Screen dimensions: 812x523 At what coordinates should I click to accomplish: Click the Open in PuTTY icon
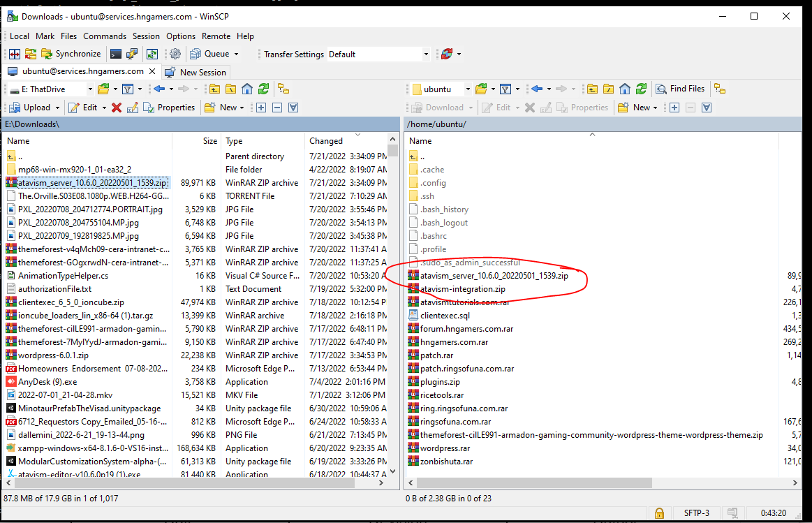click(x=132, y=54)
